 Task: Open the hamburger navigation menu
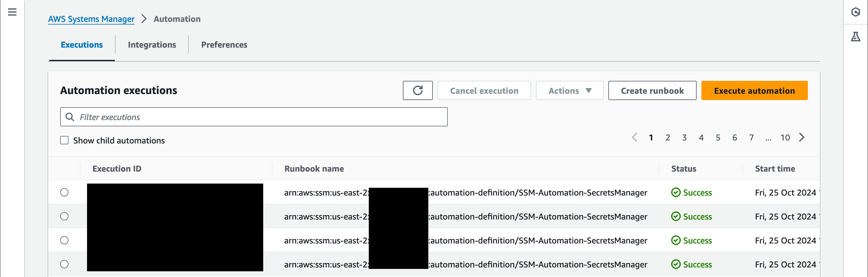click(x=12, y=12)
